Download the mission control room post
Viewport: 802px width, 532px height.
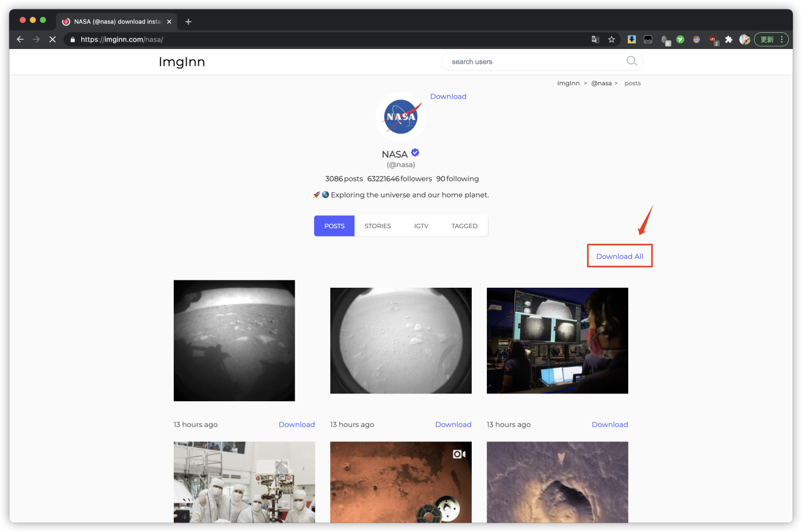(x=610, y=425)
